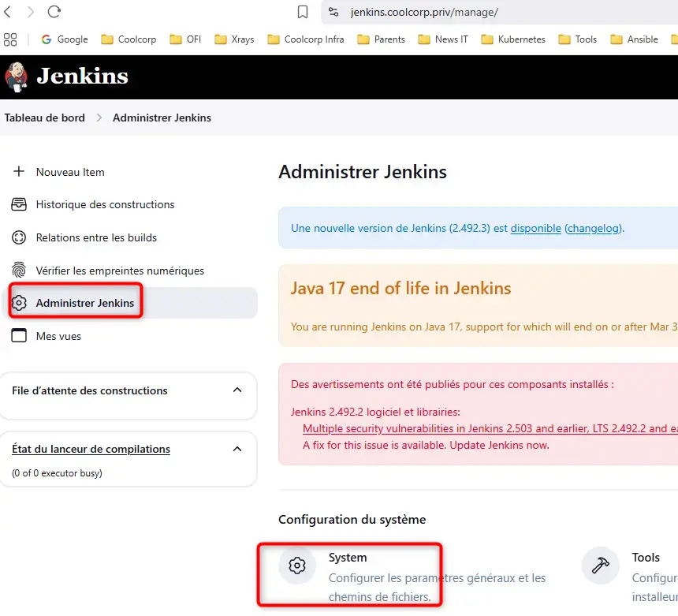Bookmark this page with bookmark icon
Viewport: 678px width, 616px height.
303,12
